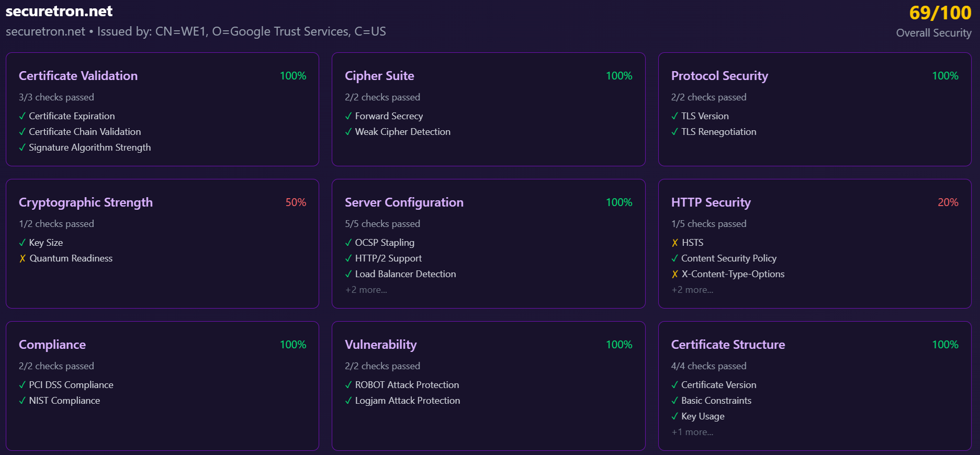Click the X icon beside HSTS
Viewport: 980px width, 455px height.
(675, 243)
